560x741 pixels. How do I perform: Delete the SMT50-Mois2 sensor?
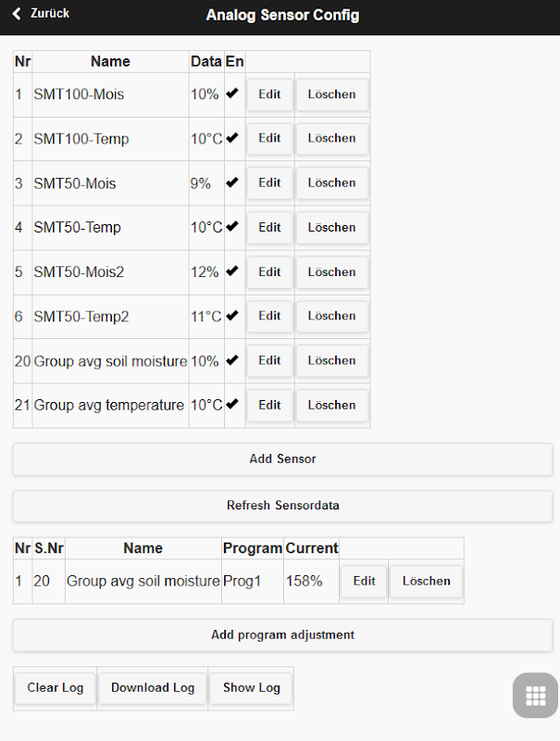(x=332, y=272)
